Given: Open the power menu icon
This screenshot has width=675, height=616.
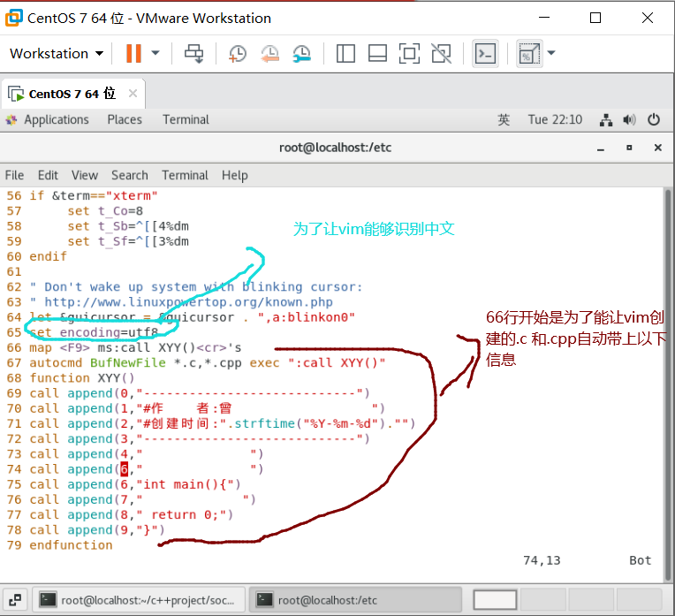Looking at the screenshot, I should click(654, 119).
